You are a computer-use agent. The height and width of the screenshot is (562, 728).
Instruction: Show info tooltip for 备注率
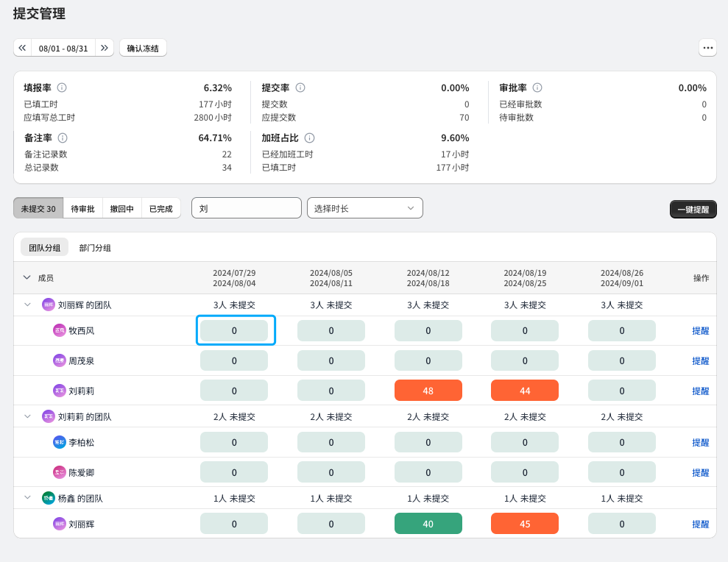[x=63, y=138]
